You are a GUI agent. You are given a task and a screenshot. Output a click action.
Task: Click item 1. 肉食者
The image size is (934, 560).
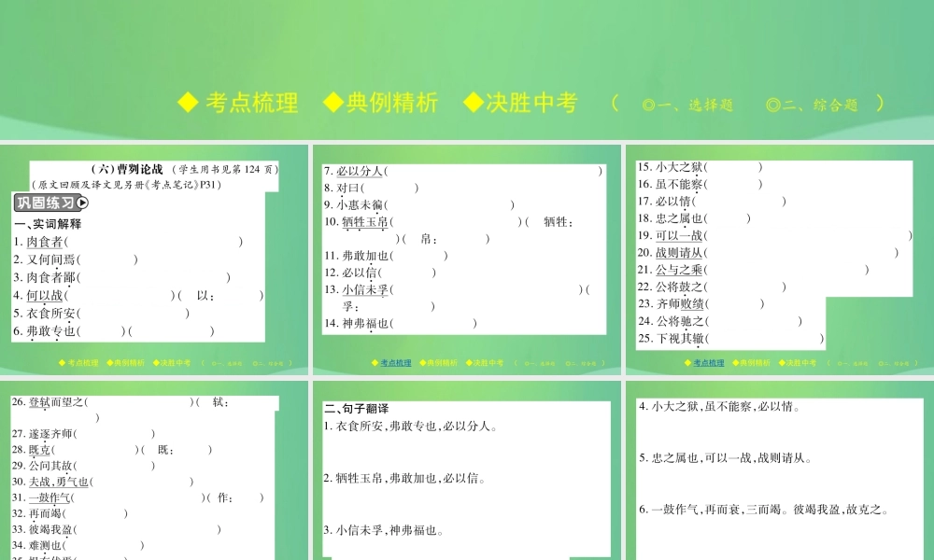coord(38,242)
